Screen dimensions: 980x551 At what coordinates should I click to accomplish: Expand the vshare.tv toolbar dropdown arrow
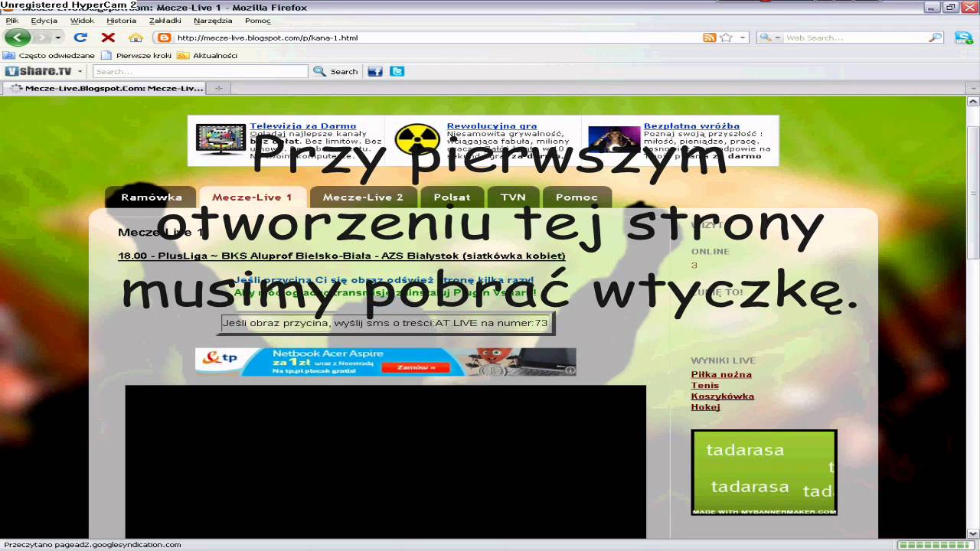[79, 71]
